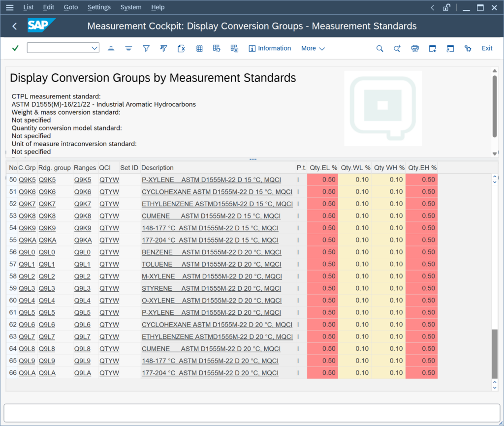
Task: Click the delete filter funnel icon
Action: (x=163, y=49)
